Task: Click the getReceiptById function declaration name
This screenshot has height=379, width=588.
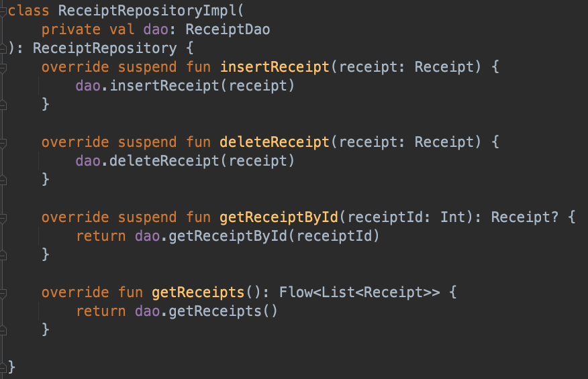Action: pyautogui.click(x=279, y=217)
